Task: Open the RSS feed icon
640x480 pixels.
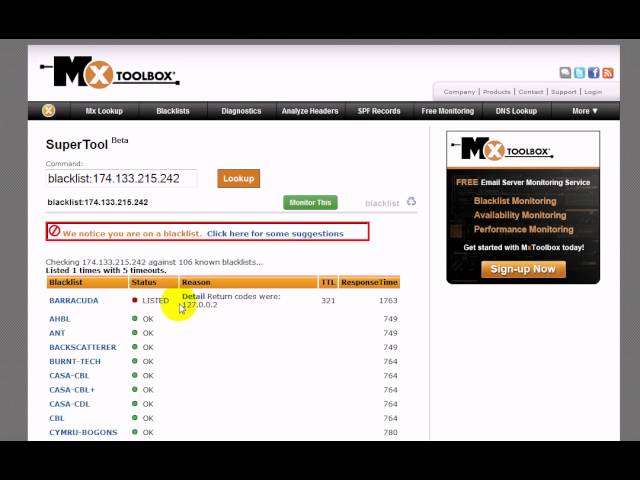Action: 608,73
